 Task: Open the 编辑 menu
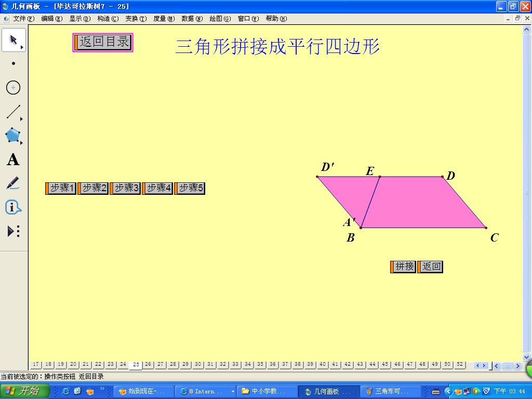[x=52, y=19]
